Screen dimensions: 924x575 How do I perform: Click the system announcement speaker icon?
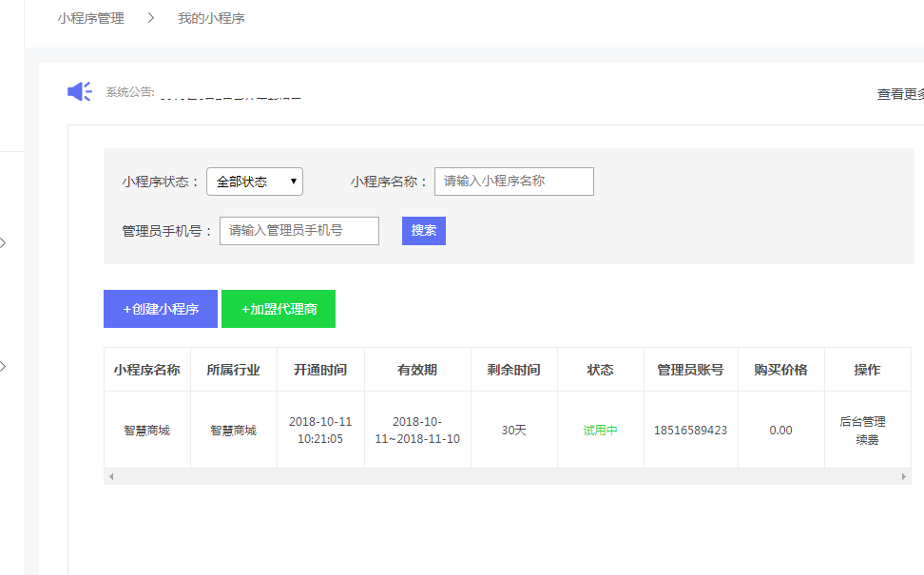pyautogui.click(x=79, y=91)
